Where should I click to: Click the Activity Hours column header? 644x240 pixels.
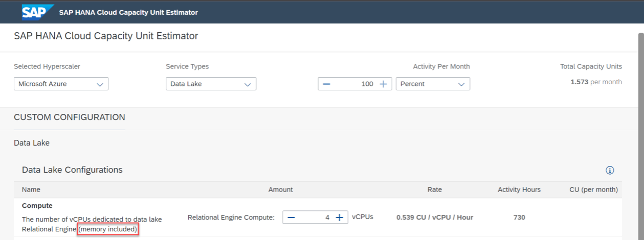tap(519, 189)
